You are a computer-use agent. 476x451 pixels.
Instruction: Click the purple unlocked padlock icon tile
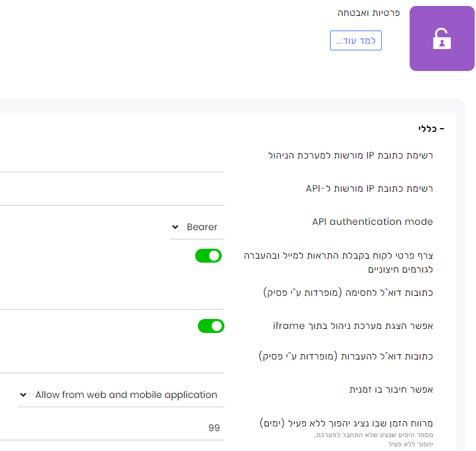(x=441, y=38)
